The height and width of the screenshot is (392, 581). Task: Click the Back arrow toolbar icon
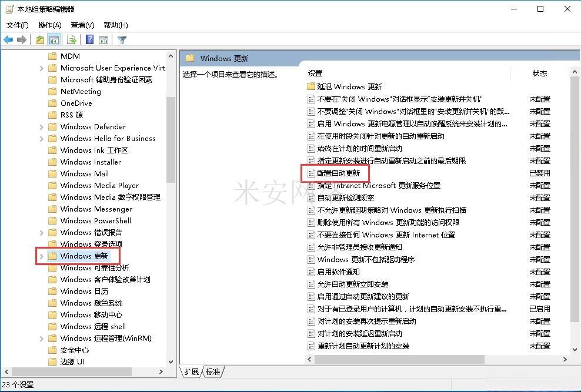tap(8, 39)
